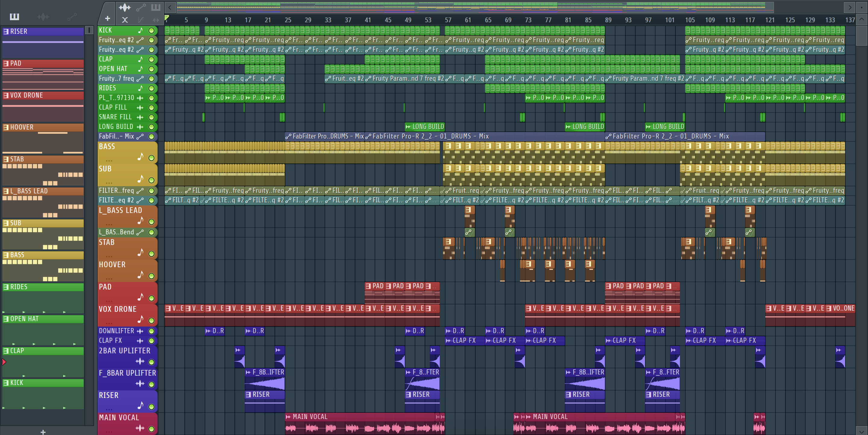The image size is (868, 435).
Task: Click bar 105 on the timeline ruler
Action: 690,20
